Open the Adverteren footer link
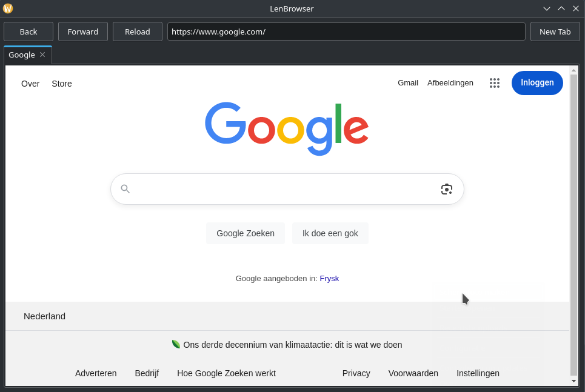 coord(96,373)
